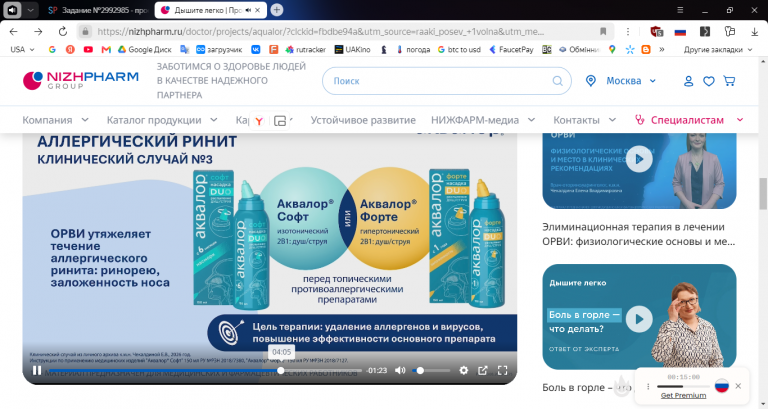
Task: Open VPN widget options dots
Action: coord(648,386)
